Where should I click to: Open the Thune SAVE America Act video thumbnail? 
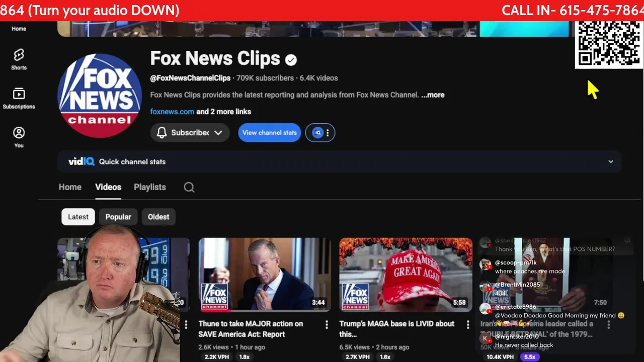[x=265, y=275]
